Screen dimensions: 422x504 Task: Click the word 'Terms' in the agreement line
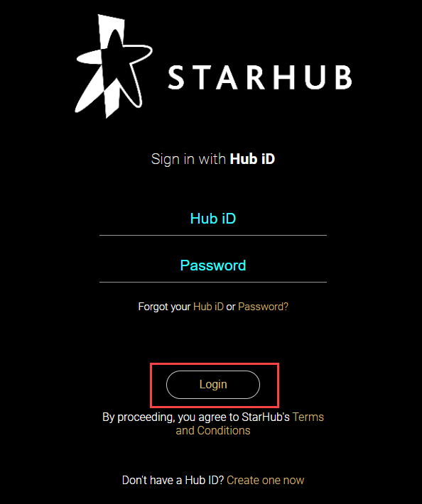click(308, 417)
